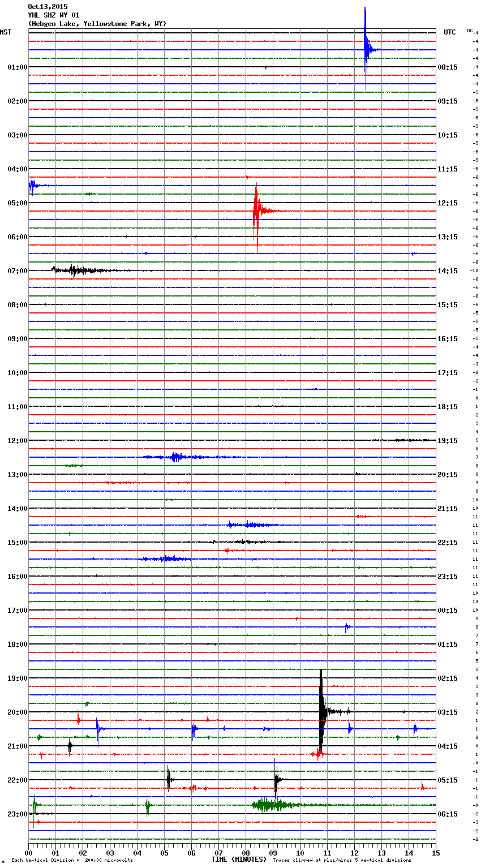This screenshot has height=868, width=481.
Task: Click the 14:15 UTC time label
Action: click(x=448, y=271)
